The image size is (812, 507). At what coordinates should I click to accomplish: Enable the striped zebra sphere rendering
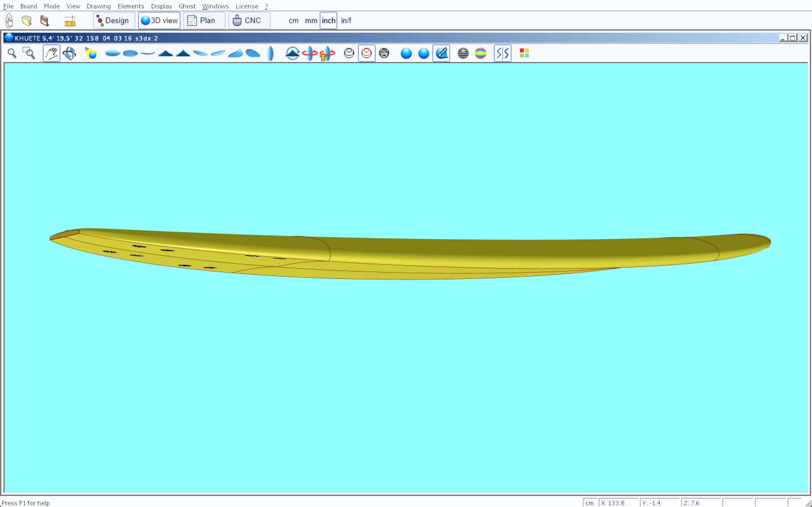[x=463, y=53]
